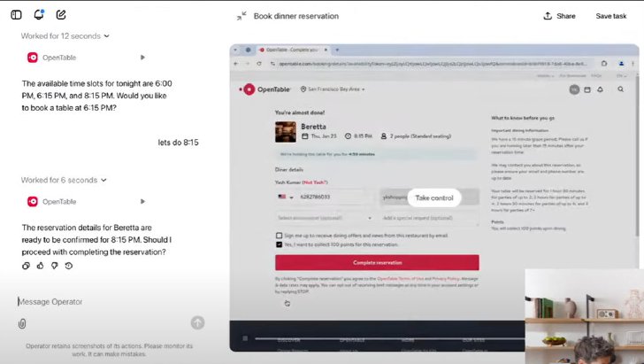The width and height of the screenshot is (644, 364).
Task: Attach a file with paperclip icon
Action: (x=22, y=323)
